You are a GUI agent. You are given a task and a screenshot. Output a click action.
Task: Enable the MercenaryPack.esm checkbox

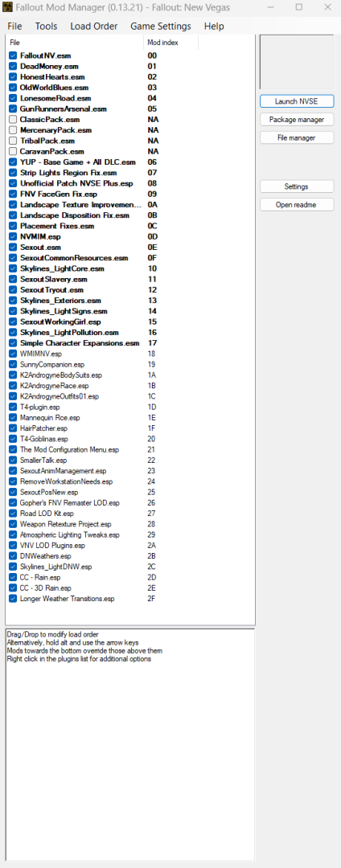click(x=13, y=130)
